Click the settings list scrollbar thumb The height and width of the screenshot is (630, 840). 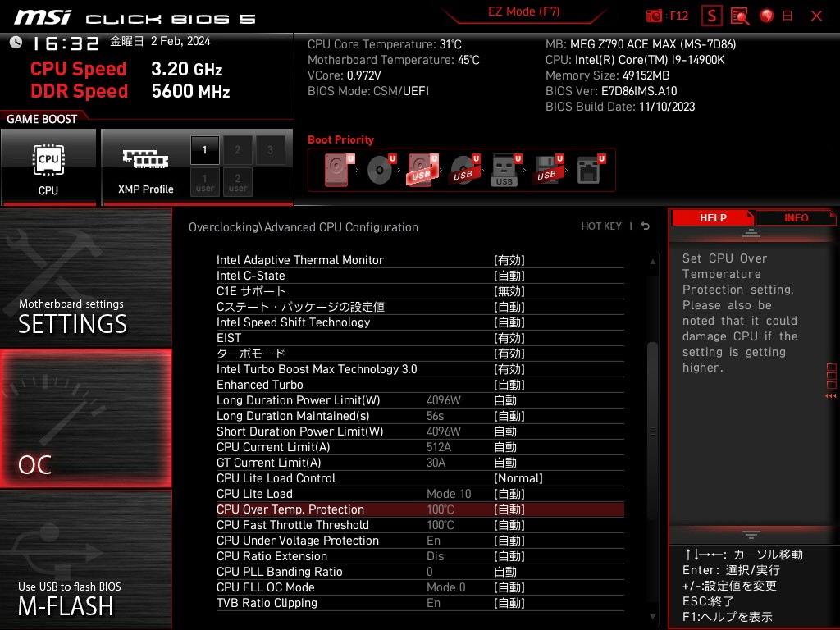coord(652,431)
